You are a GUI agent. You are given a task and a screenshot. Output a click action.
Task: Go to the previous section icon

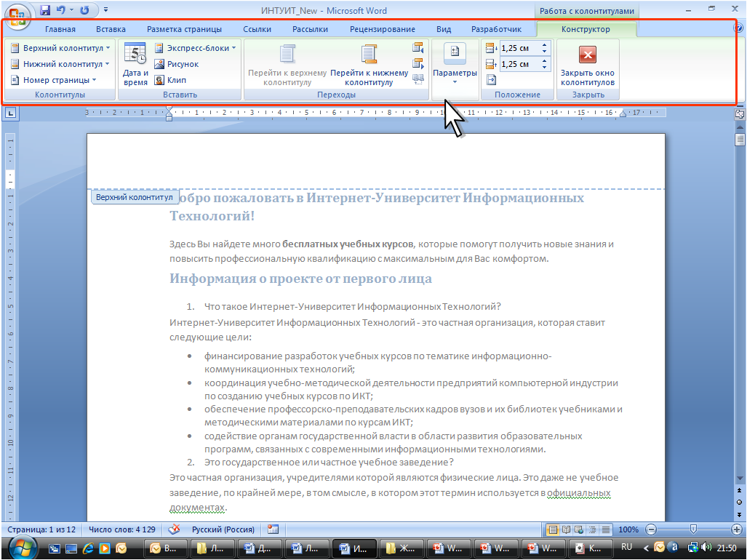[418, 47]
